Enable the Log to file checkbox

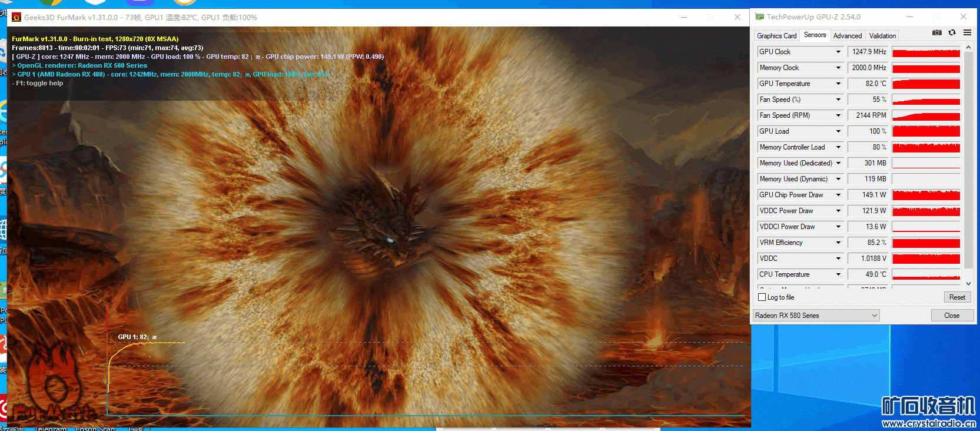[x=762, y=297]
